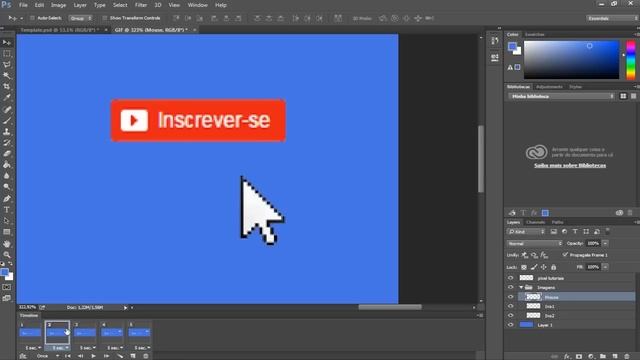Open the Fill slider arrow

pos(605,267)
